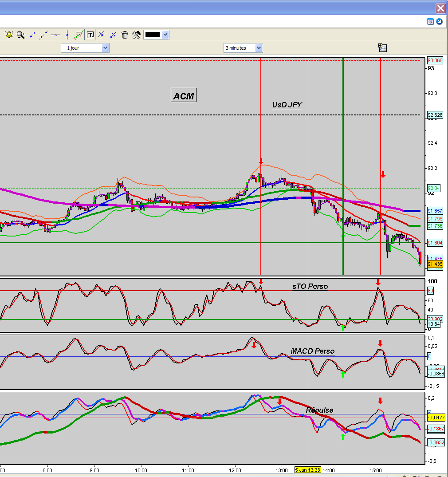Select the horizontal line tool
The height and width of the screenshot is (477, 448).
coord(55,35)
